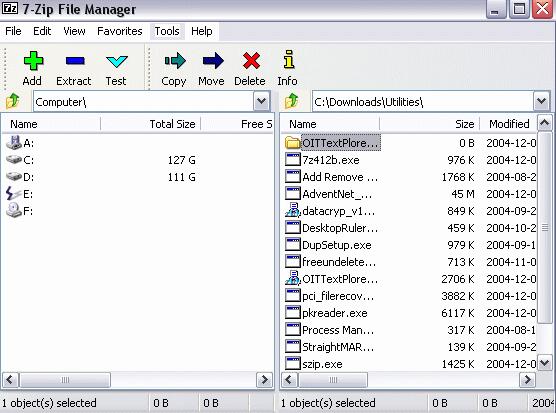Click the OITTextPlore 2706 K installer icon

(293, 278)
